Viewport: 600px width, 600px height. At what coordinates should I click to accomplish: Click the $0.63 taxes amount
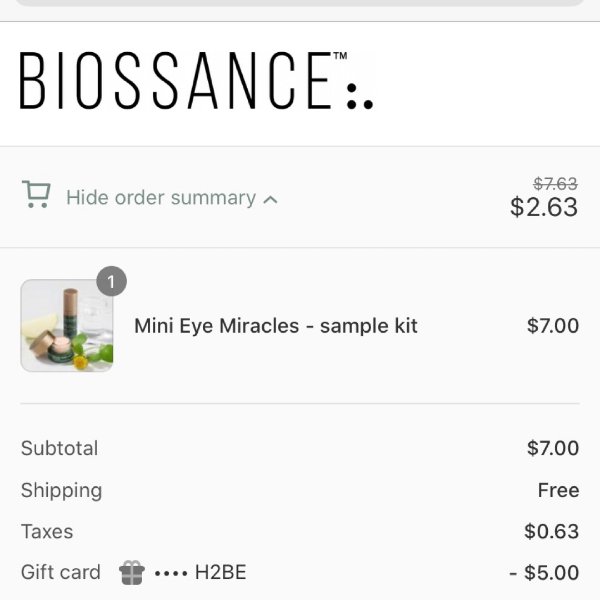pyautogui.click(x=551, y=532)
